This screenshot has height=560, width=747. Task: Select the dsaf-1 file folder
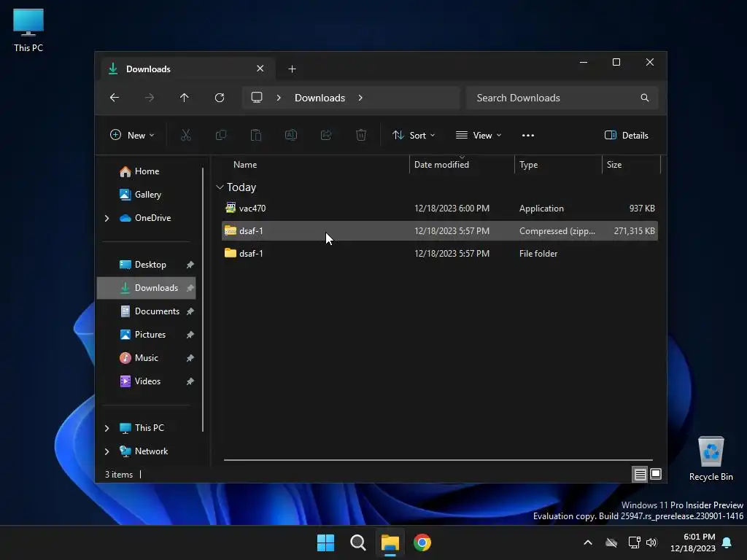(x=440, y=253)
